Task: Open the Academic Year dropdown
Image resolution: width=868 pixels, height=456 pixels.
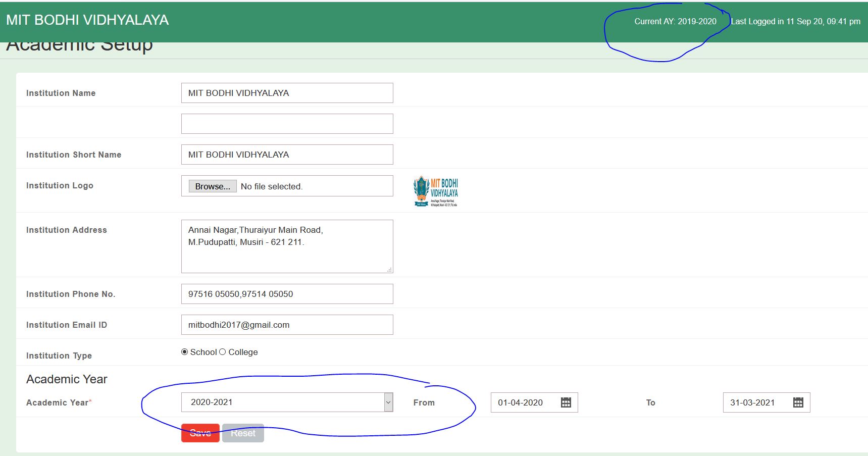Action: pyautogui.click(x=283, y=402)
